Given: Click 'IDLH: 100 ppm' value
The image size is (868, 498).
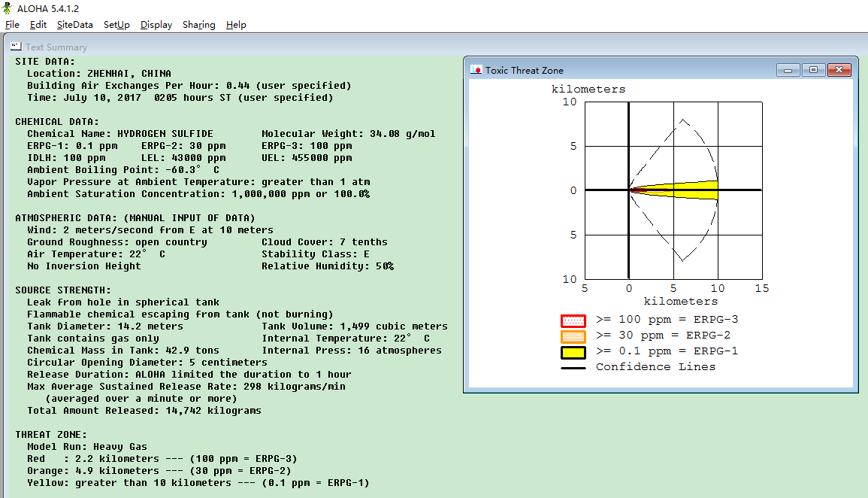Looking at the screenshot, I should click(66, 158).
